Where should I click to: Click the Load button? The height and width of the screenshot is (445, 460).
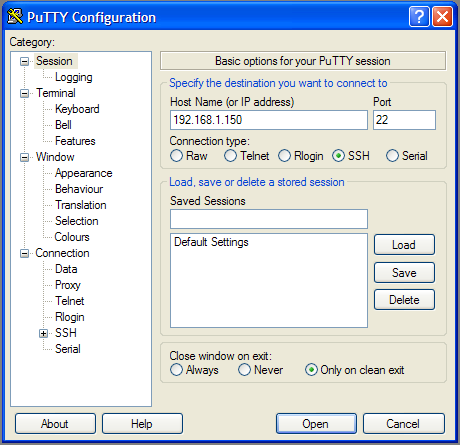pyautogui.click(x=404, y=245)
